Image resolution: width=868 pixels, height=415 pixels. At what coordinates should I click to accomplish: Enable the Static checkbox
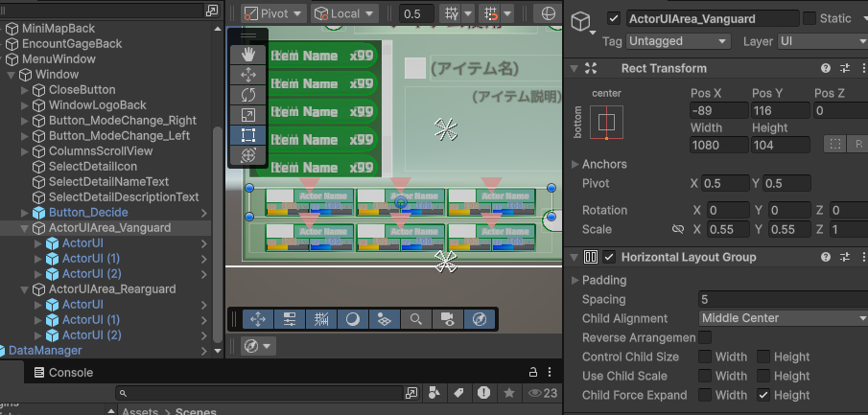pyautogui.click(x=809, y=19)
